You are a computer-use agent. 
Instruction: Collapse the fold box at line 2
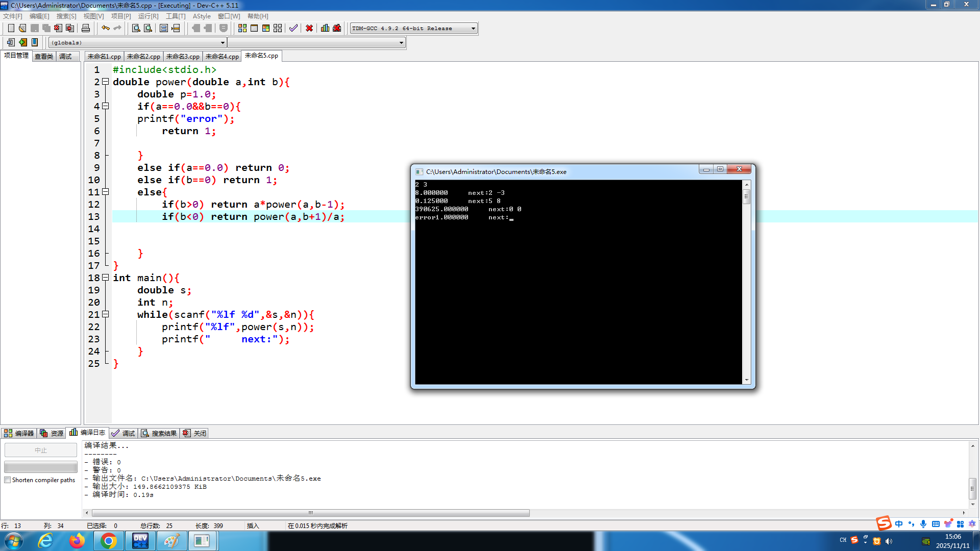pyautogui.click(x=106, y=82)
